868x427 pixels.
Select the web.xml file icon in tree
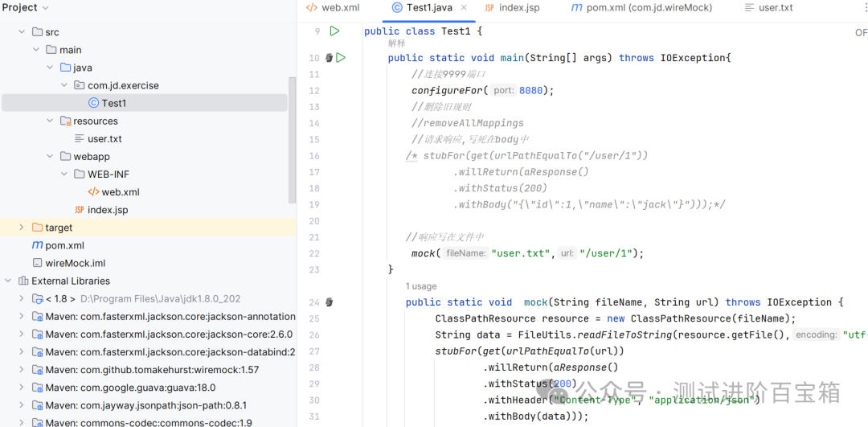coord(93,192)
